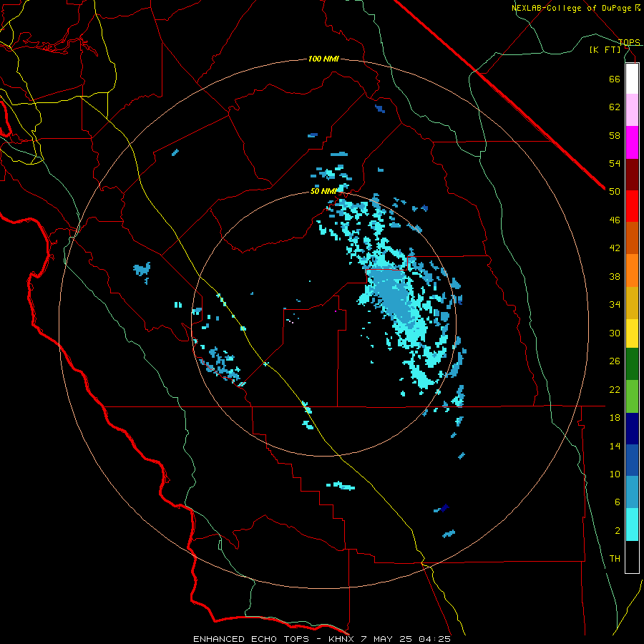Click the TOPS legend title
Image resolution: width=644 pixels, height=644 pixels.
[x=629, y=42]
